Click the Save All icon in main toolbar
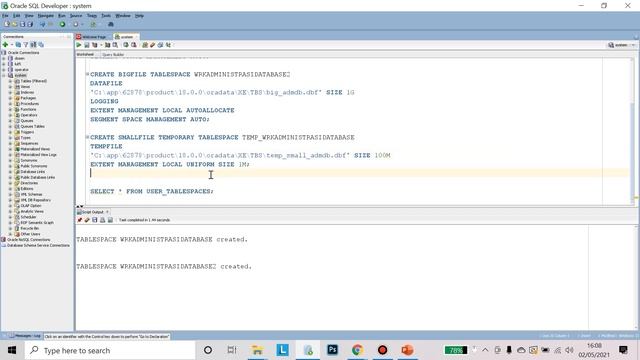Viewport: 640px width, 360px height. point(30,24)
